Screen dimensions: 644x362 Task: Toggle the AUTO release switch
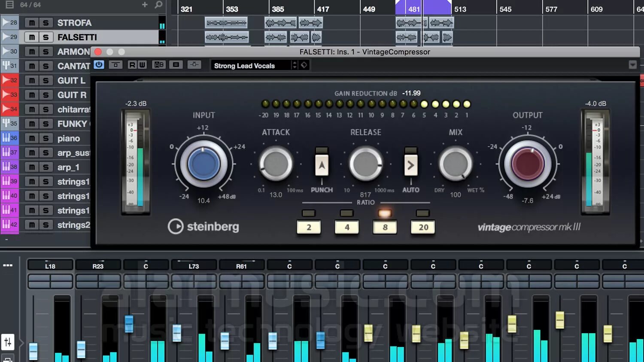coord(411,165)
